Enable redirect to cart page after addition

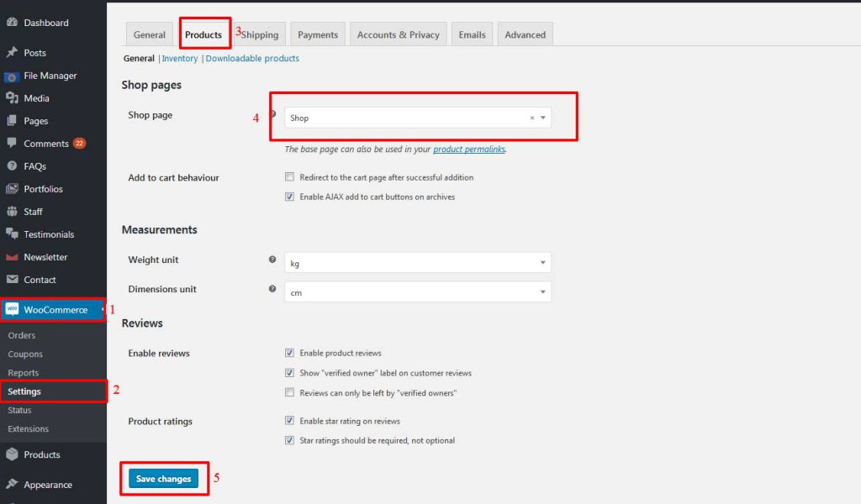(289, 176)
